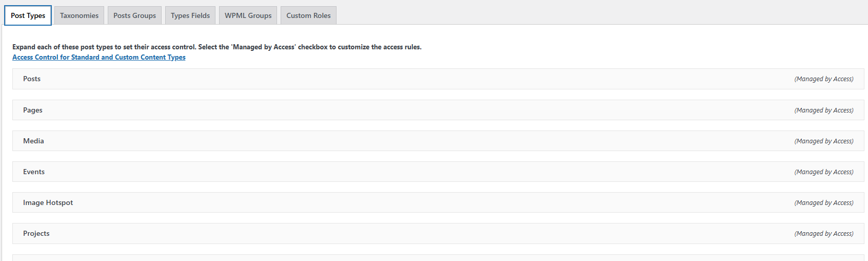This screenshot has width=868, height=261.
Task: Expand the Media post type section
Action: [438, 141]
